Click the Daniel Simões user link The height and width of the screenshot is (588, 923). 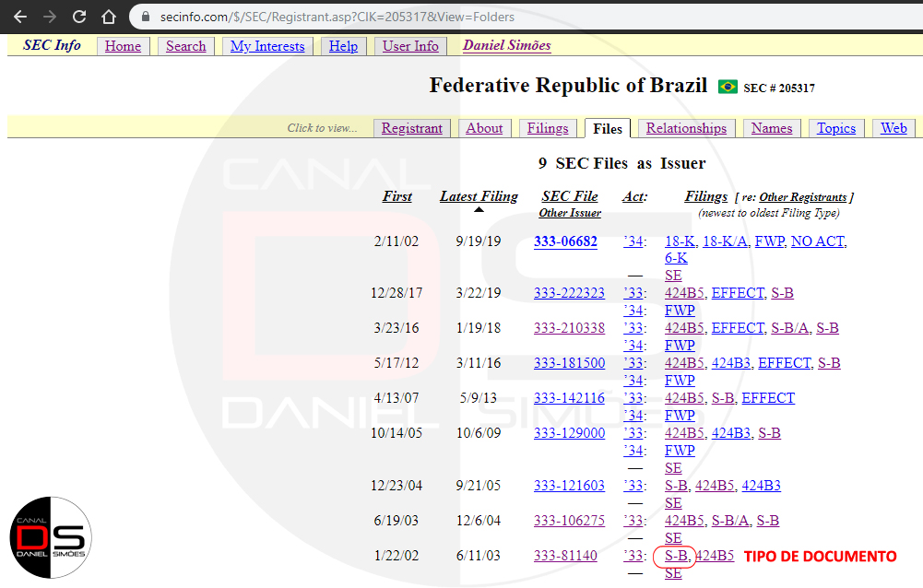click(x=507, y=45)
